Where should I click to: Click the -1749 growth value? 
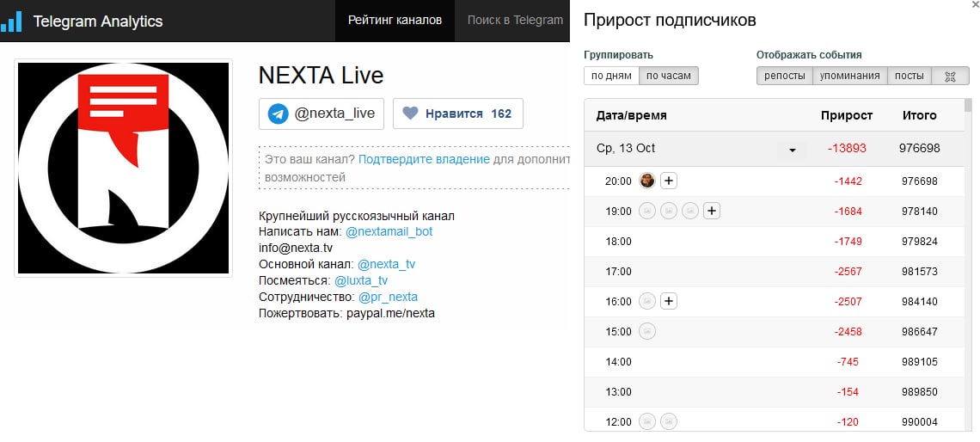pyautogui.click(x=848, y=242)
